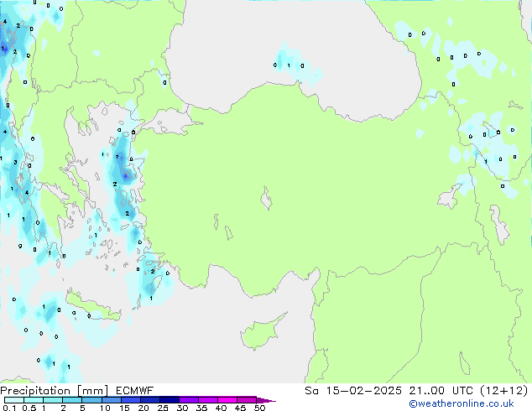
Task: Click the "15-02-2025" forecast date text
Action: pos(364,391)
